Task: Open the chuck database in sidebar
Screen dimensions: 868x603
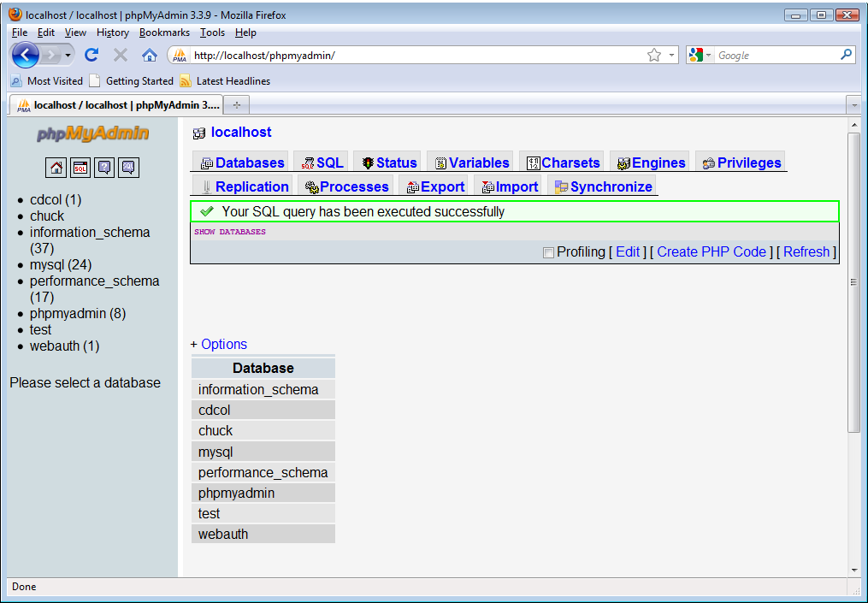Action: point(47,216)
